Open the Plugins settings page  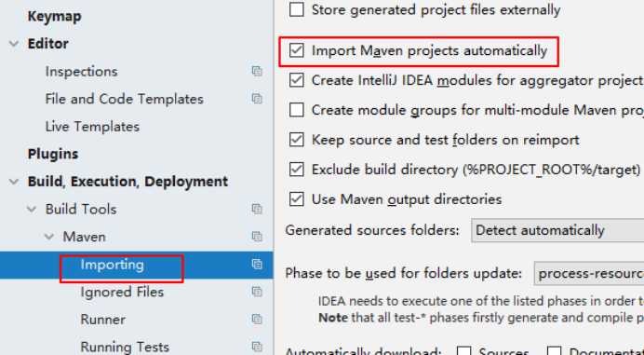pos(53,154)
